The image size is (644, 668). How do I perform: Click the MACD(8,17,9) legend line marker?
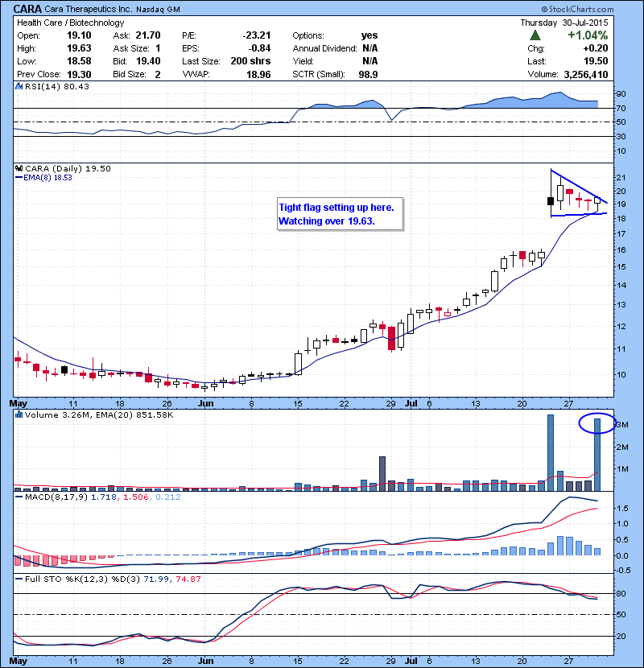(x=19, y=497)
